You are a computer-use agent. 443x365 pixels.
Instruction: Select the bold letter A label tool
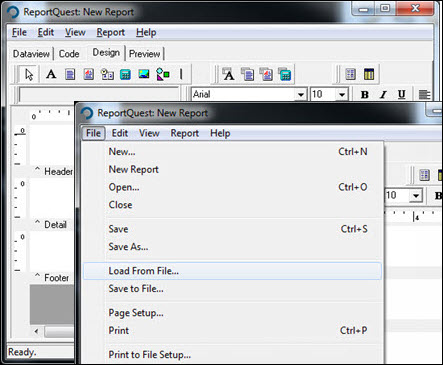pos(51,74)
